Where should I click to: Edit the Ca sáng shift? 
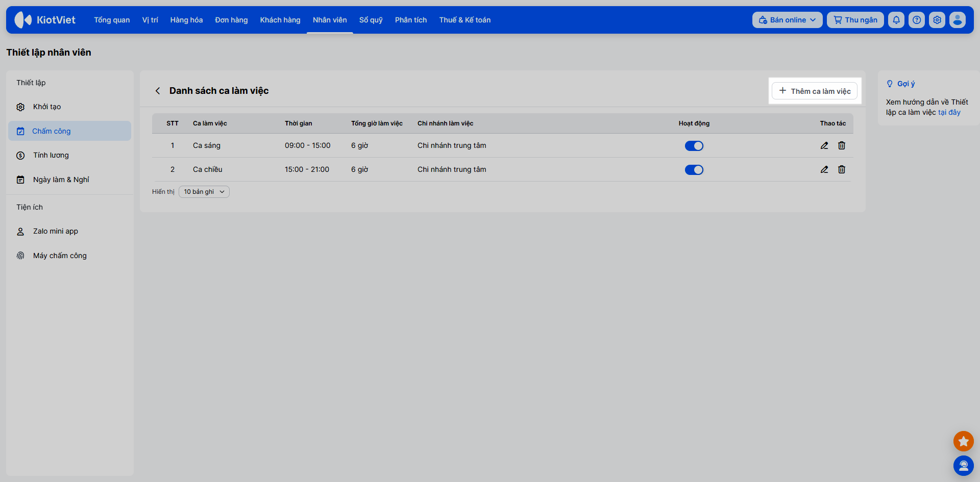pyautogui.click(x=824, y=145)
